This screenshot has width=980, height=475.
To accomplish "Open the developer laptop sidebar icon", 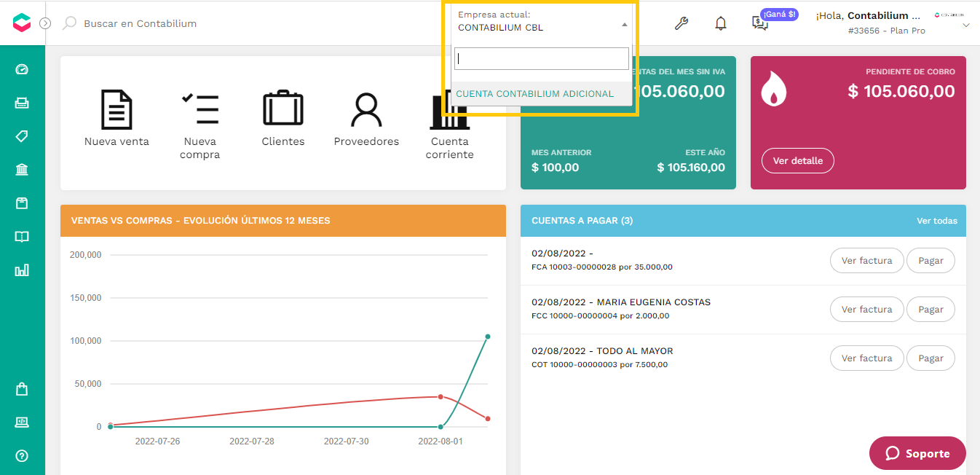I will click(x=22, y=423).
